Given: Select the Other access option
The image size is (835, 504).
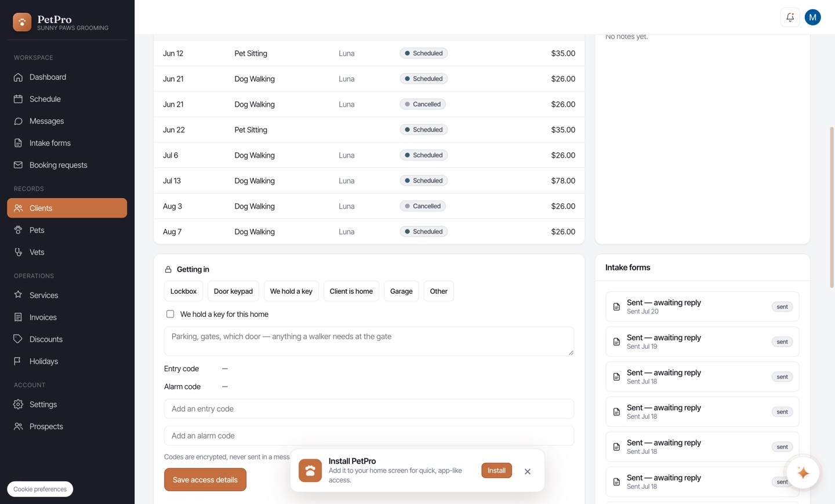Looking at the screenshot, I should pos(438,291).
